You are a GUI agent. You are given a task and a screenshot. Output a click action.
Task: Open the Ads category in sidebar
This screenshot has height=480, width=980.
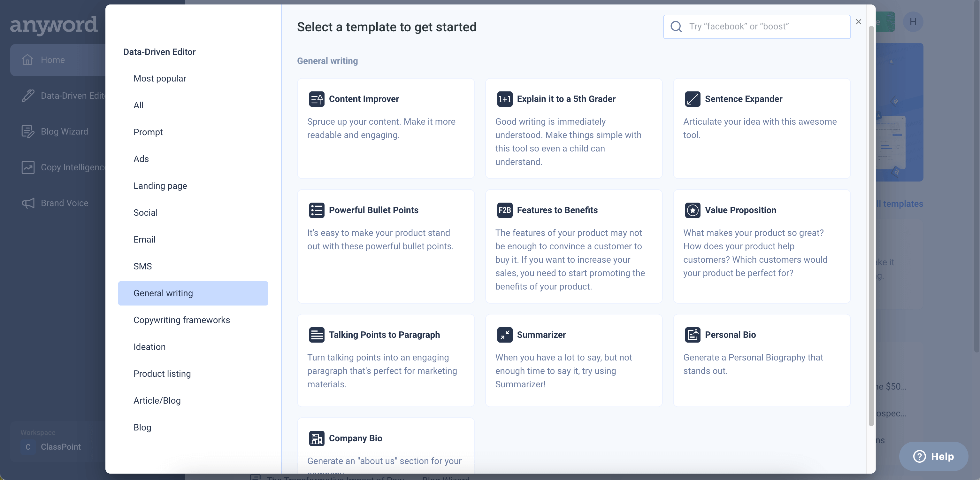[x=141, y=159]
